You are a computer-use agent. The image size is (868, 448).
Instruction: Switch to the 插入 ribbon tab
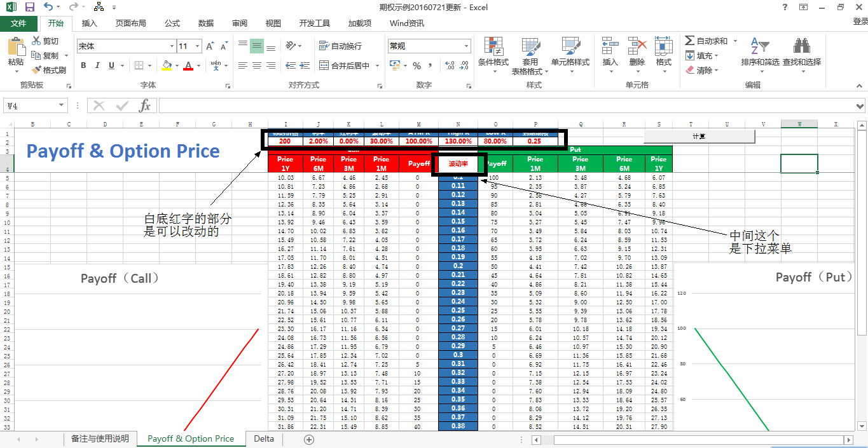click(90, 24)
